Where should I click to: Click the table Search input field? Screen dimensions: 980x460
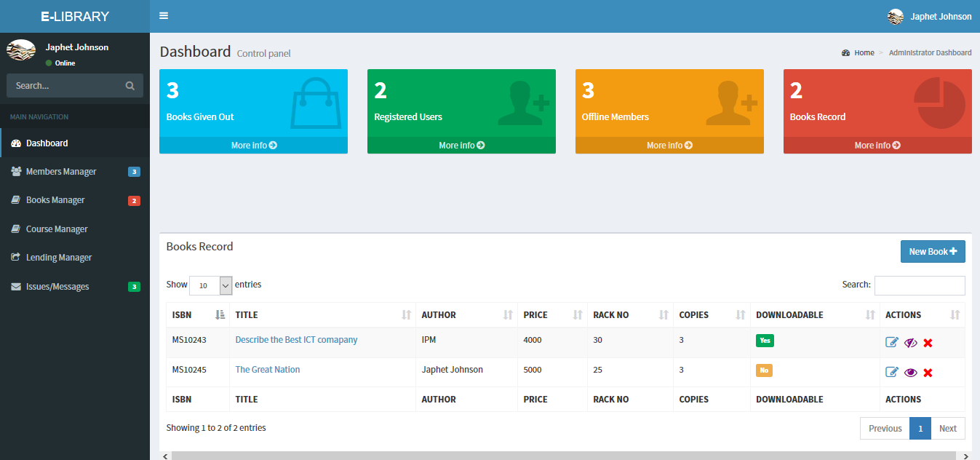coord(920,285)
